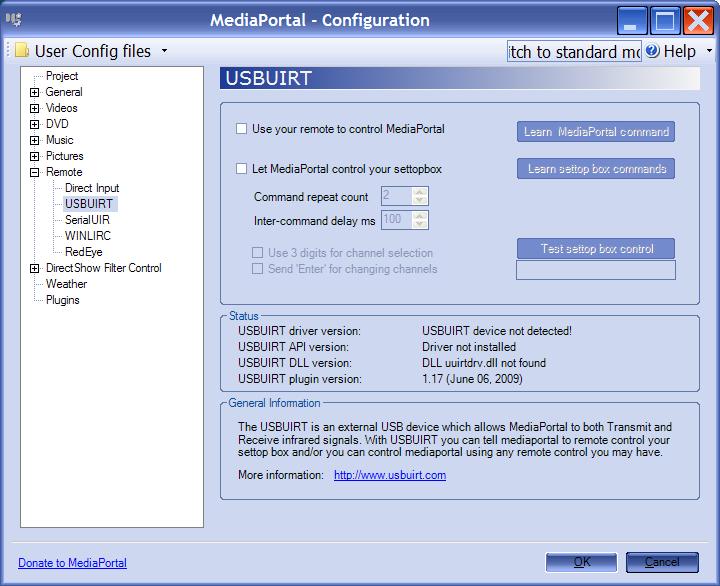Click the User Config files folder icon

pos(21,51)
